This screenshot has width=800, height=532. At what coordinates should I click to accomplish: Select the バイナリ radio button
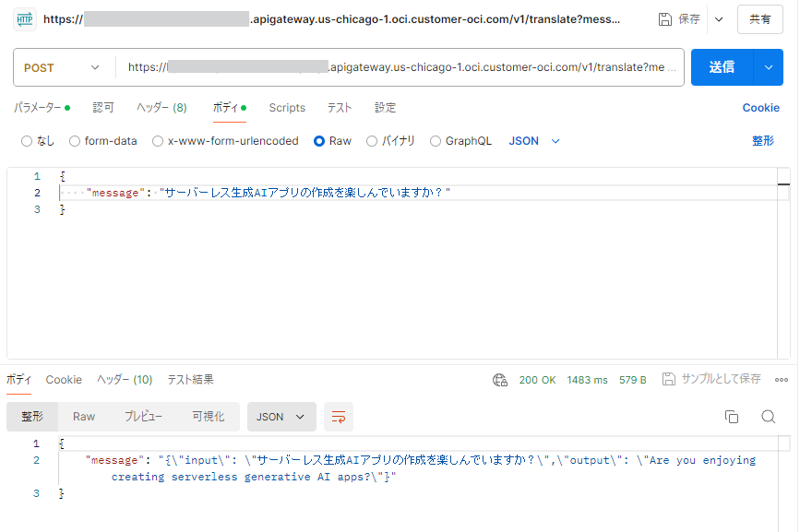372,141
